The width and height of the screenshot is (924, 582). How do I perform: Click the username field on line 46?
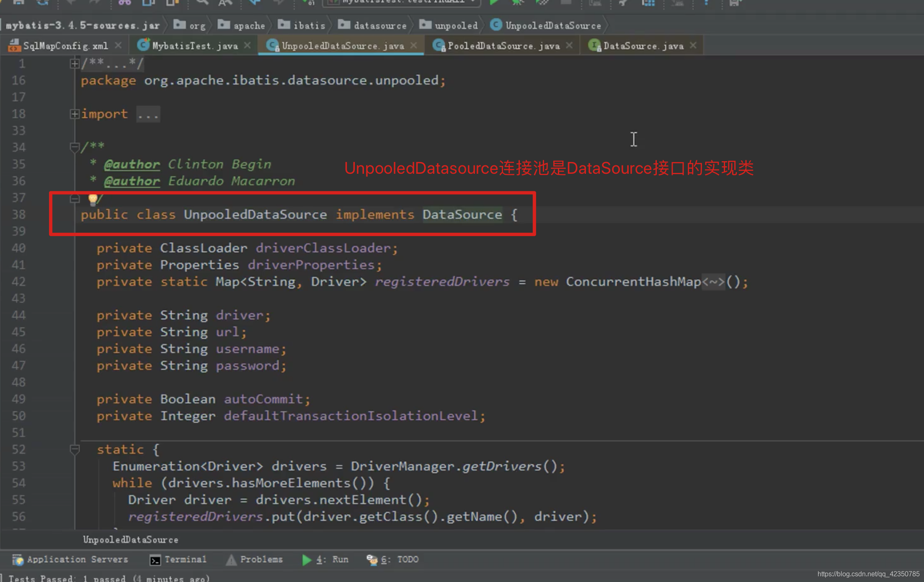(248, 349)
